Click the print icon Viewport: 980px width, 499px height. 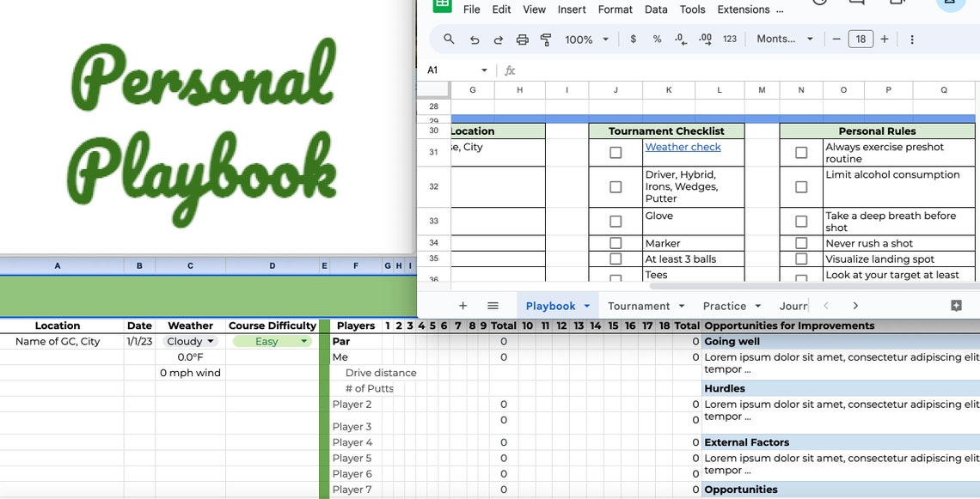[x=522, y=39]
